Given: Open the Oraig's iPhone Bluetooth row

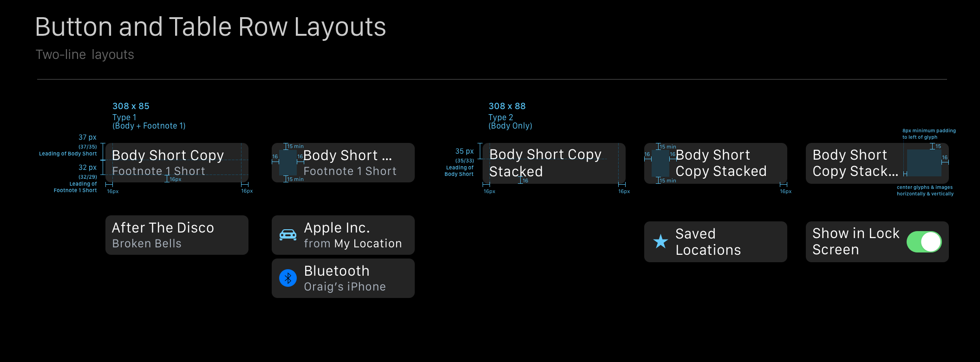Looking at the screenshot, I should coord(343,278).
